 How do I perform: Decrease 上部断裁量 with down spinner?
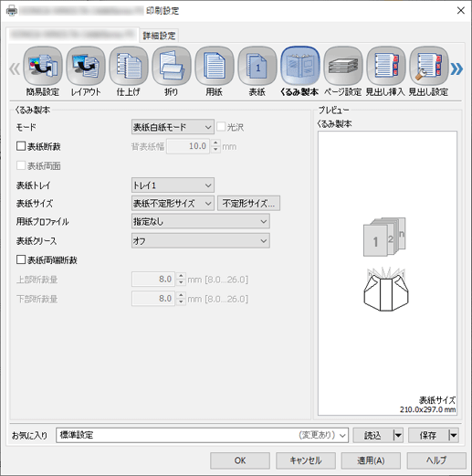pyautogui.click(x=181, y=282)
